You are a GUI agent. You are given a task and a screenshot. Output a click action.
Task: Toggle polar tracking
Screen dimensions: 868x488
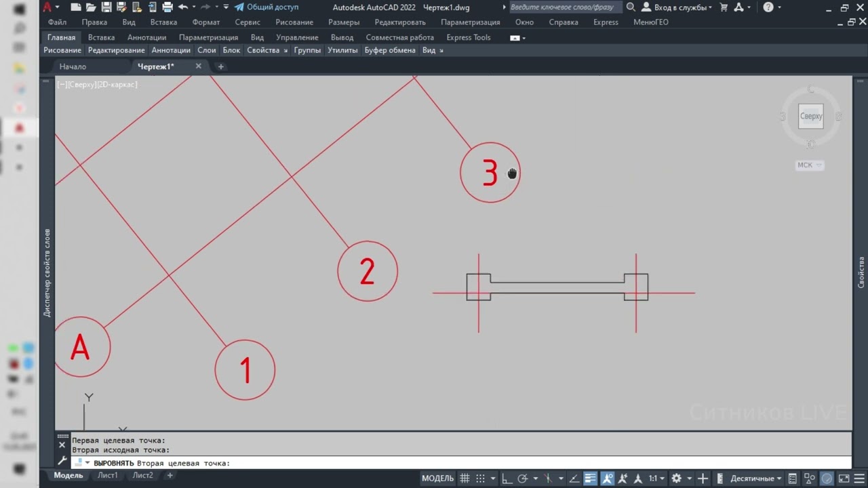click(522, 479)
